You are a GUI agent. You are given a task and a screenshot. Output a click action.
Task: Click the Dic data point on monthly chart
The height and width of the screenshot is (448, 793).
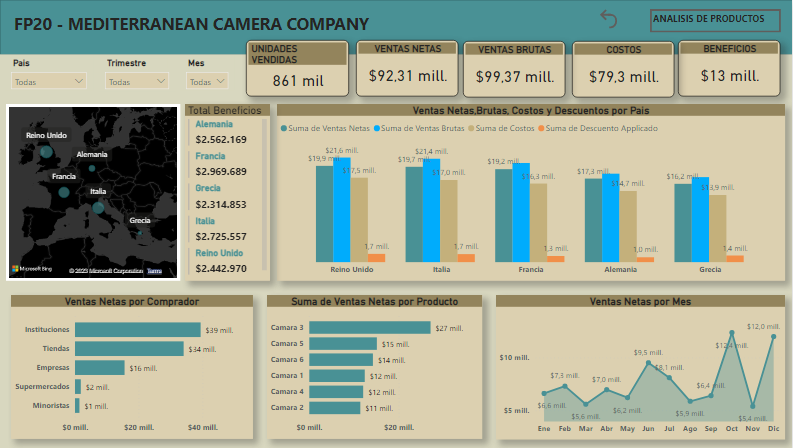[773, 336]
